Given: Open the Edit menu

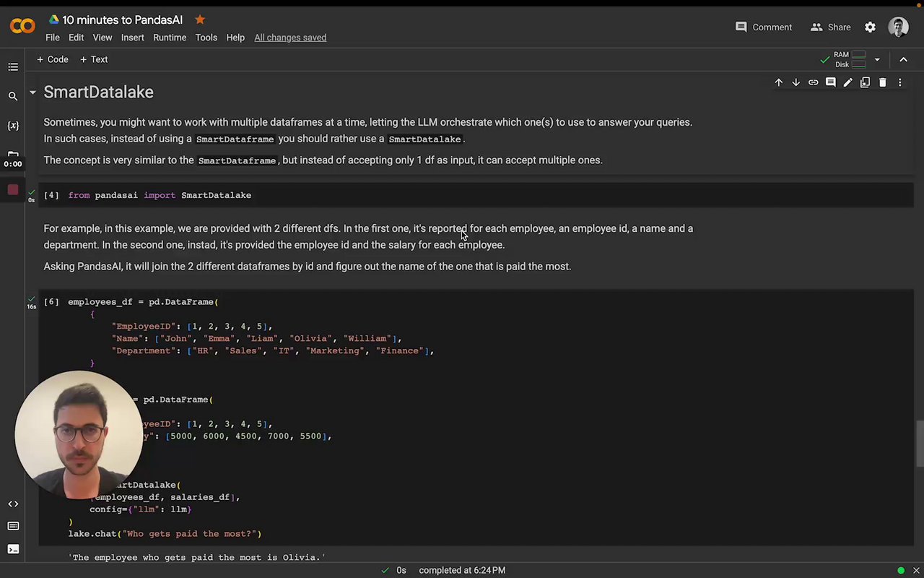Looking at the screenshot, I should click(x=76, y=38).
